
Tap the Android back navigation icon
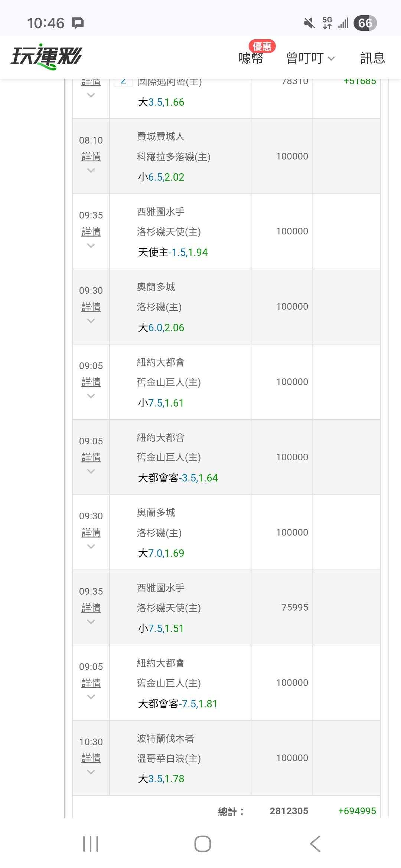point(315,844)
